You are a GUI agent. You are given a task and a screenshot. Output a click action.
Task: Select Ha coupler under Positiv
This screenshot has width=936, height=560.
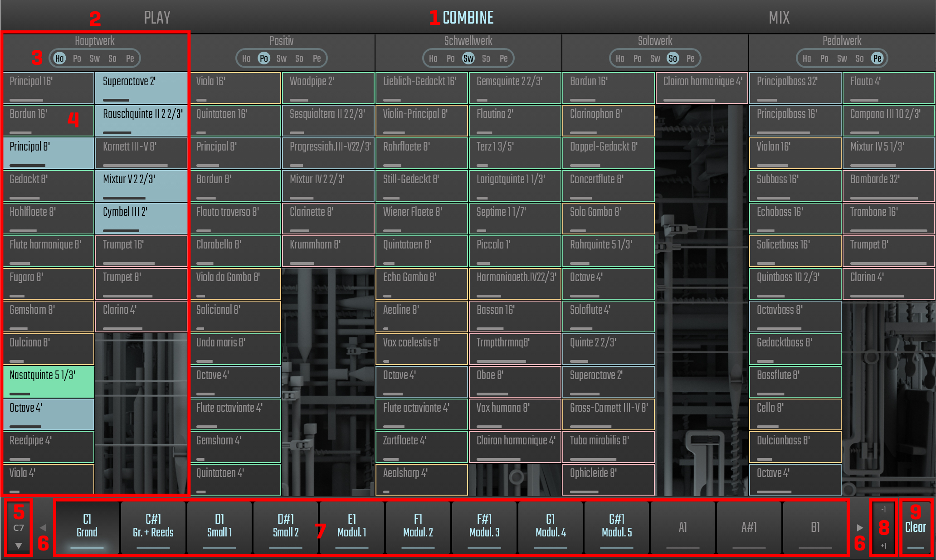[246, 58]
